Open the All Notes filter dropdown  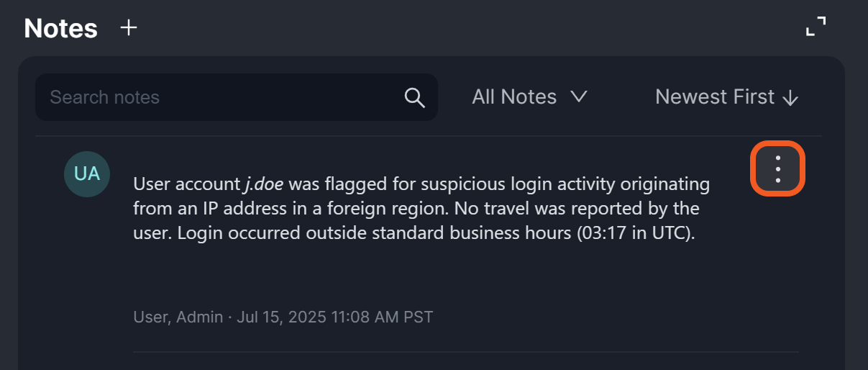pos(529,97)
